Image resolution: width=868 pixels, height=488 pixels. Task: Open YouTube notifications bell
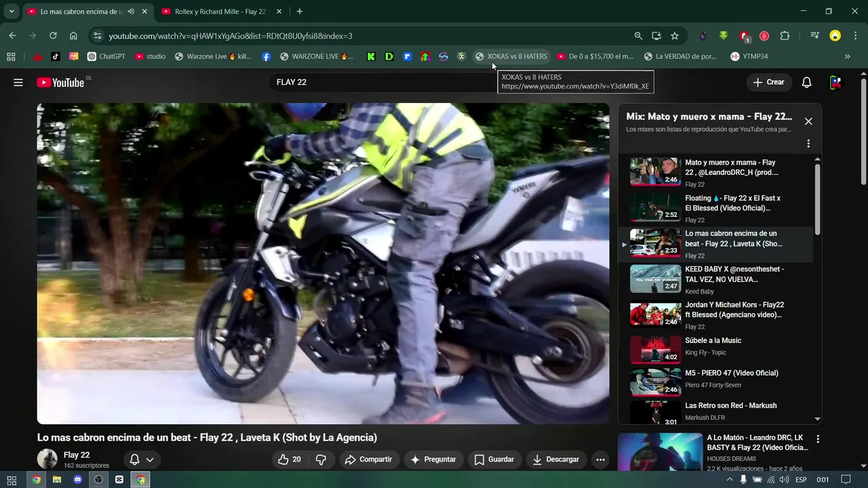click(806, 82)
